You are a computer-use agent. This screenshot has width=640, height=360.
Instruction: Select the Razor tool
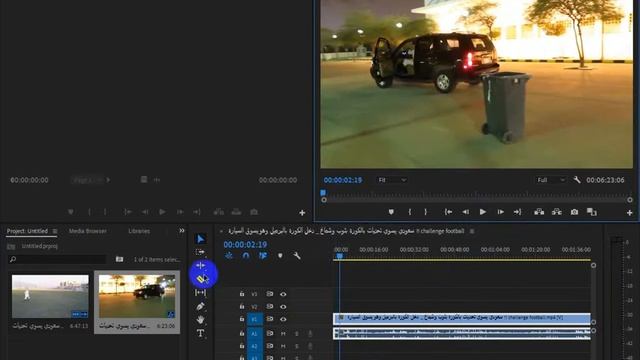pos(202,279)
